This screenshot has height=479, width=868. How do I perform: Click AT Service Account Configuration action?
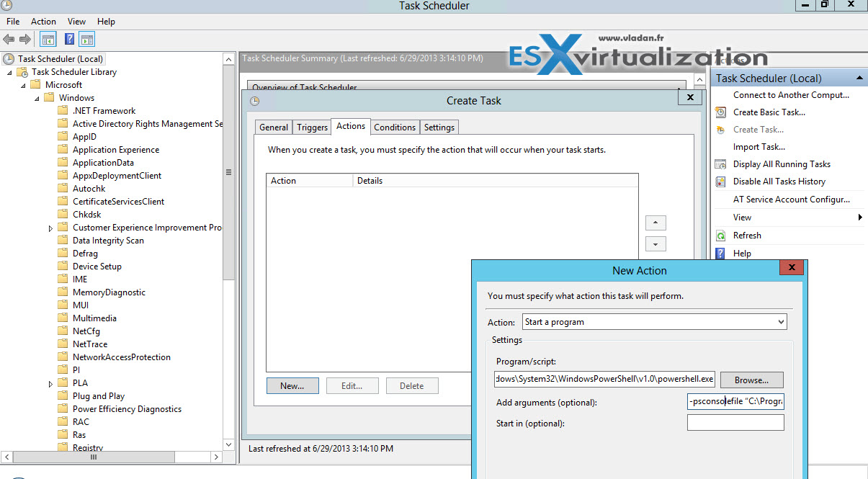pos(792,200)
